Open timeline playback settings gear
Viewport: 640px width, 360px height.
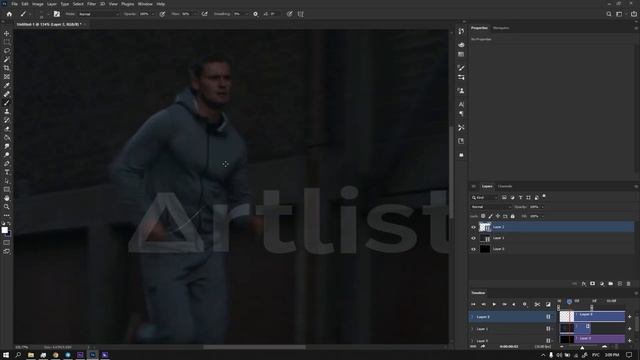525,304
